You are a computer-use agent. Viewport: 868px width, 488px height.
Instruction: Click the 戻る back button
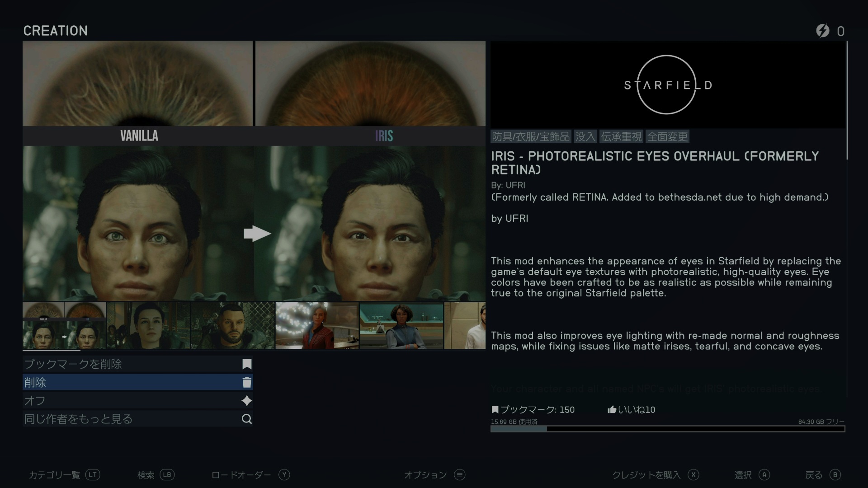814,475
